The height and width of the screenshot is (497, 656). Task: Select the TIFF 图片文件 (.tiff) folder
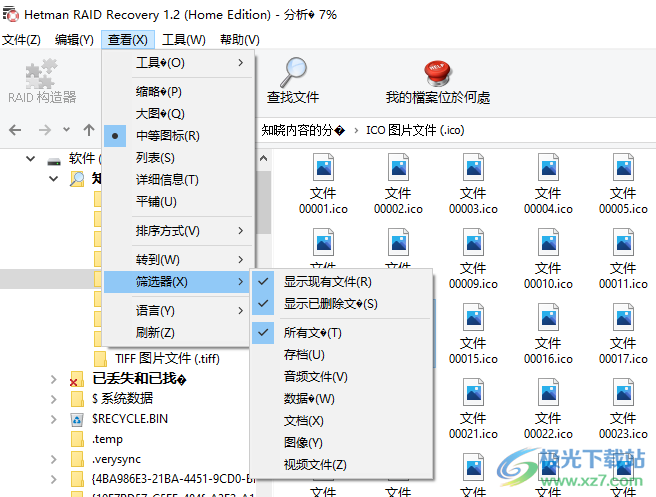point(167,359)
